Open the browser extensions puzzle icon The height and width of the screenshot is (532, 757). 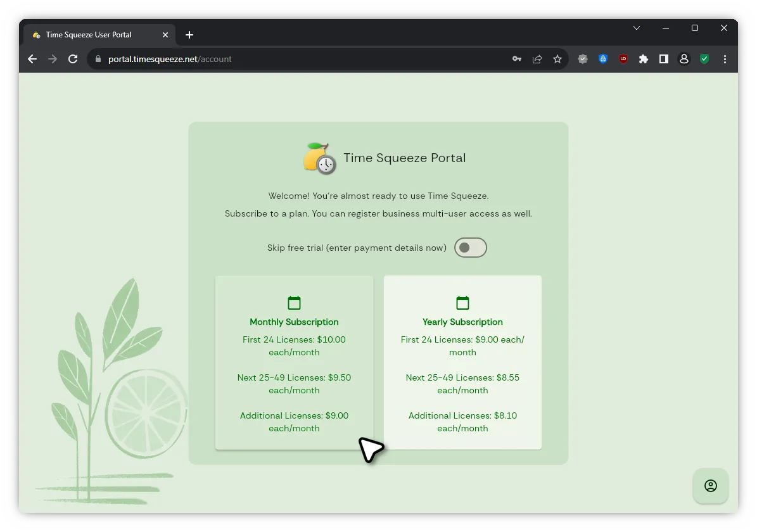tap(644, 59)
